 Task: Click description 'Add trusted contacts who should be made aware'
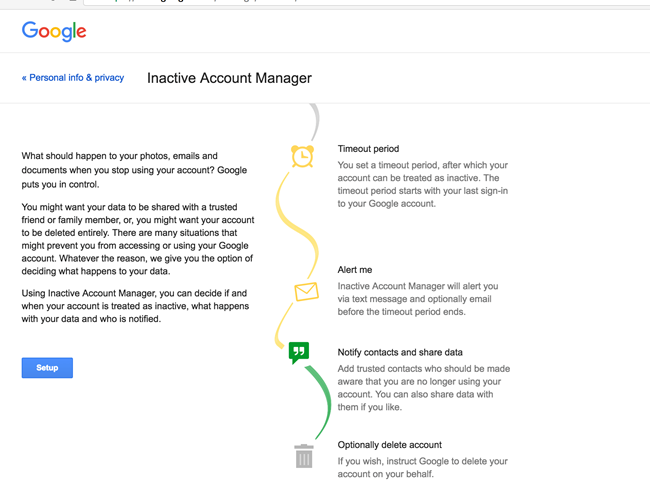[424, 388]
